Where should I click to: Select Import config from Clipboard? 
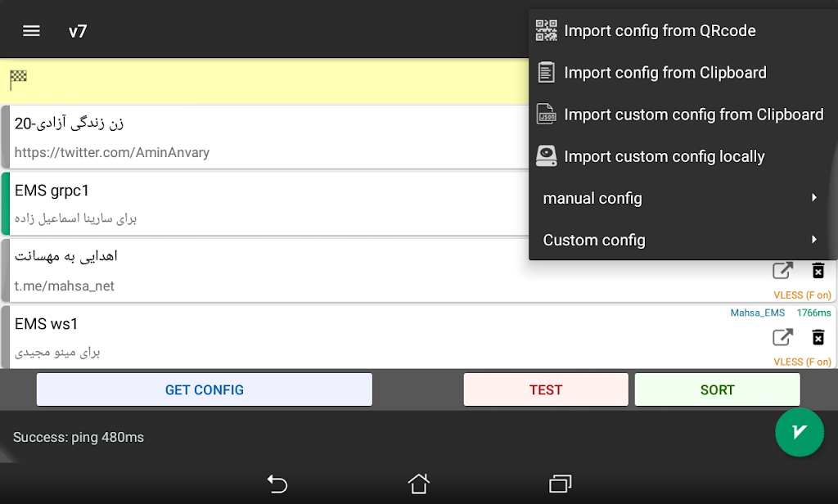(x=665, y=73)
